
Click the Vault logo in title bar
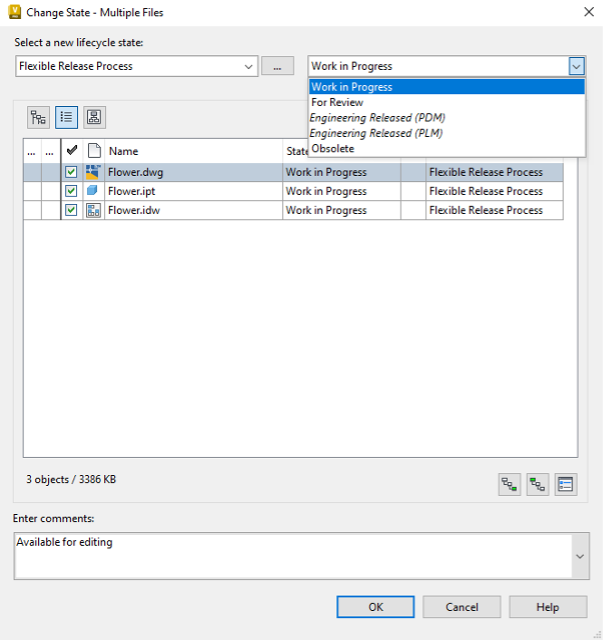click(x=15, y=12)
